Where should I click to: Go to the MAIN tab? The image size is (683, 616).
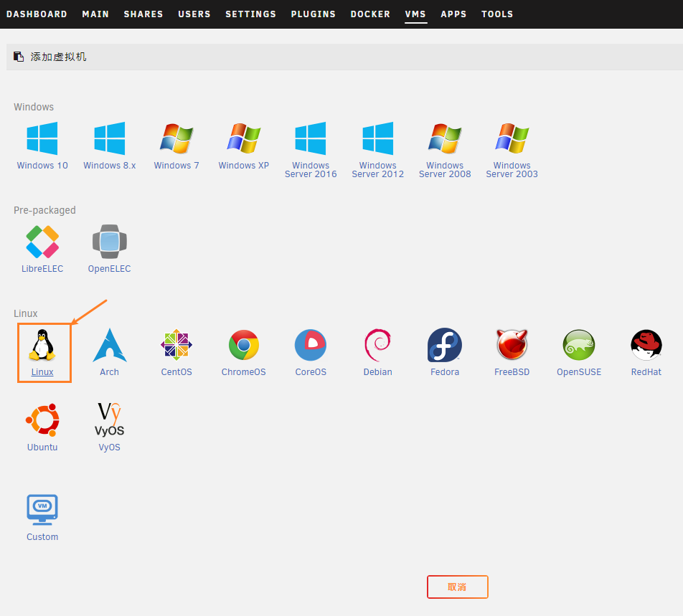pyautogui.click(x=95, y=14)
